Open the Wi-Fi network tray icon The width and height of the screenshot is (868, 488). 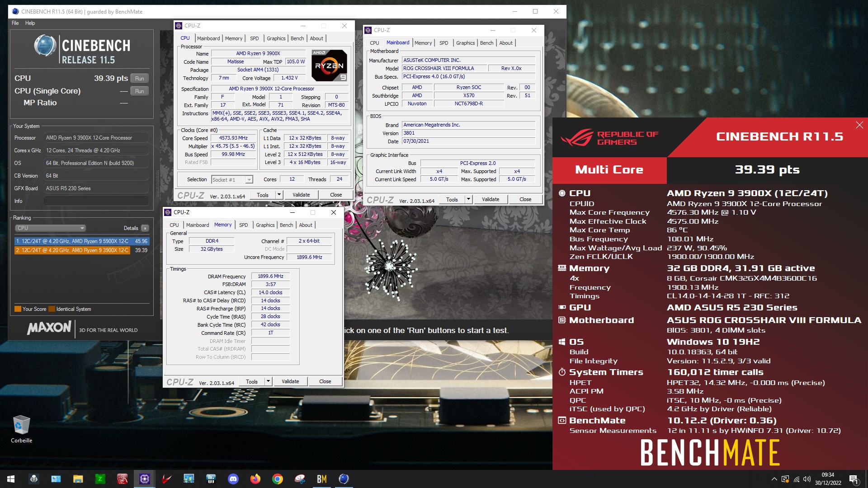point(797,479)
